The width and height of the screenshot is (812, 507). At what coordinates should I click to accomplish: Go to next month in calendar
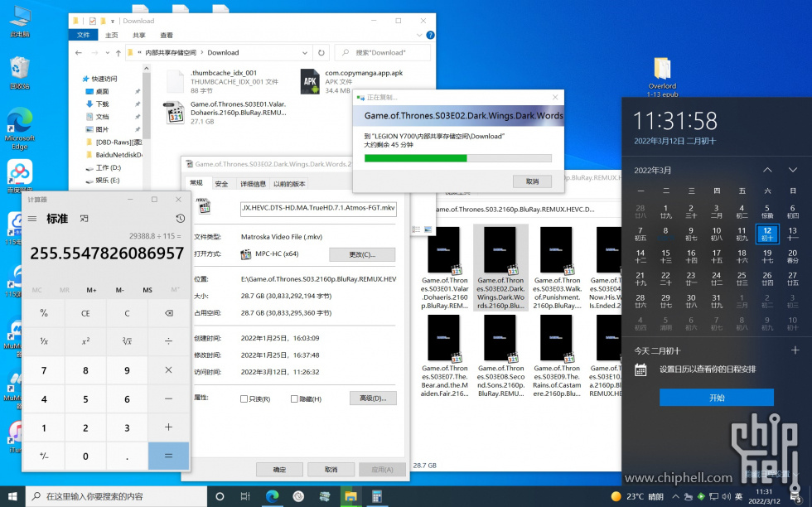(x=792, y=170)
